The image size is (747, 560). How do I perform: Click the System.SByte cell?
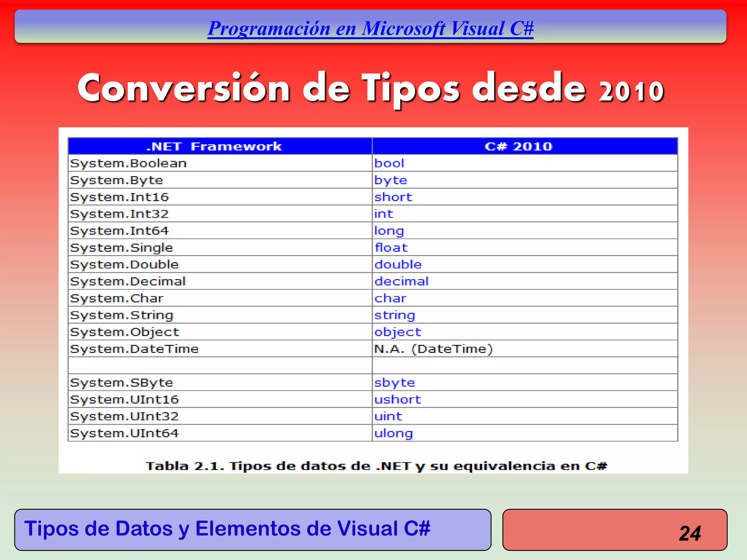(220, 382)
